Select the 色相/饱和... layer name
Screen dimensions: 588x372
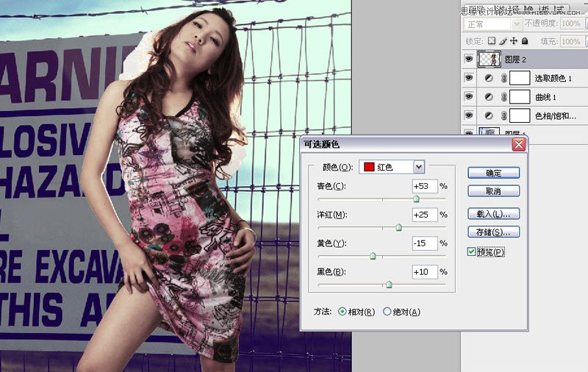click(556, 116)
